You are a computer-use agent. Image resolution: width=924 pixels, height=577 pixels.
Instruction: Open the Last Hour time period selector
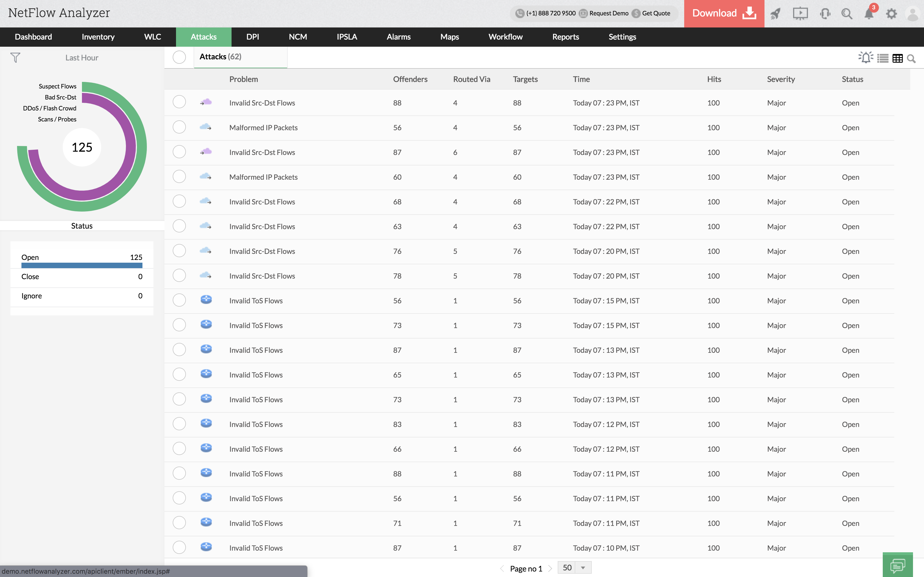pos(82,58)
